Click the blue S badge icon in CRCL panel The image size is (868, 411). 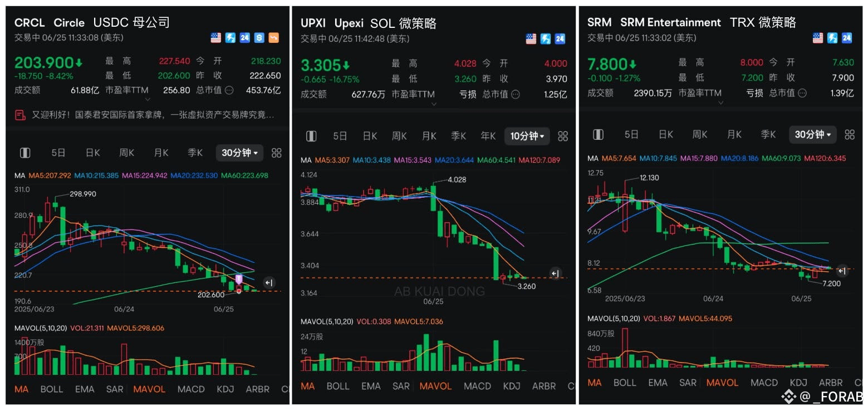259,38
